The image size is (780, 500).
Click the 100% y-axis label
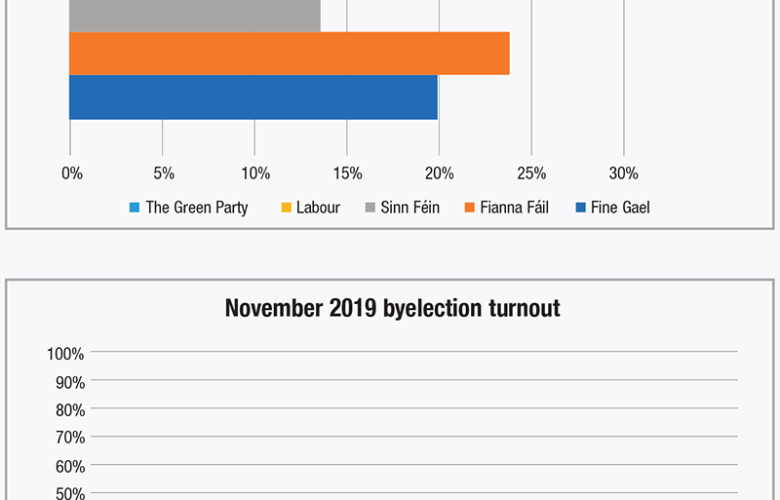(65, 353)
